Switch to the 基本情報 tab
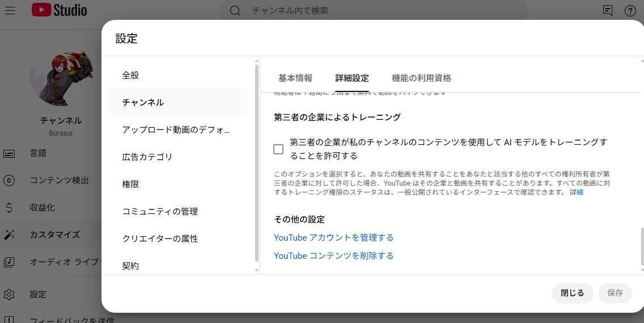Viewport: 644px width, 323px height. click(295, 78)
